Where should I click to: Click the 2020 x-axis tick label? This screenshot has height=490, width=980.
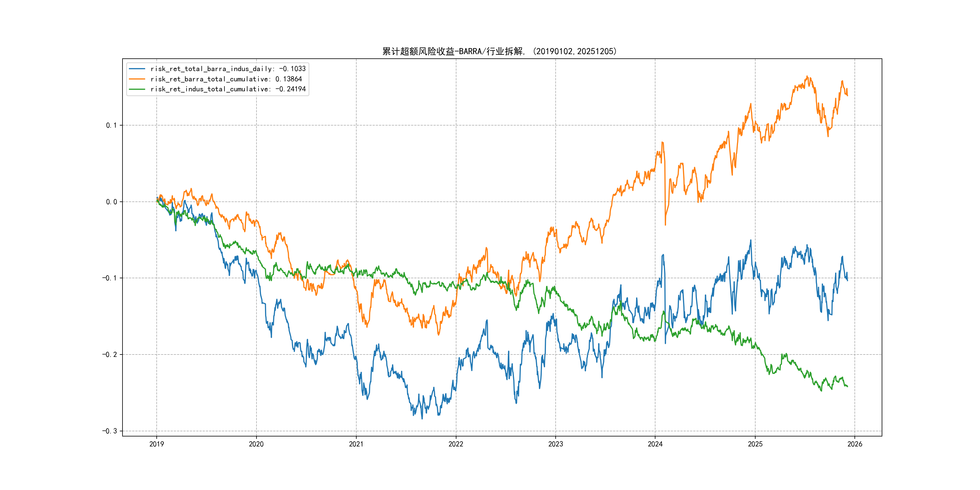256,444
